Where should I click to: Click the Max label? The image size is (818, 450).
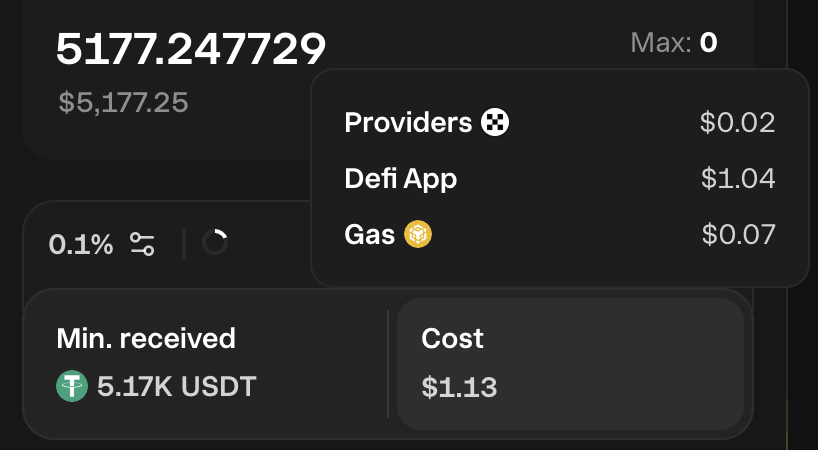click(x=660, y=43)
